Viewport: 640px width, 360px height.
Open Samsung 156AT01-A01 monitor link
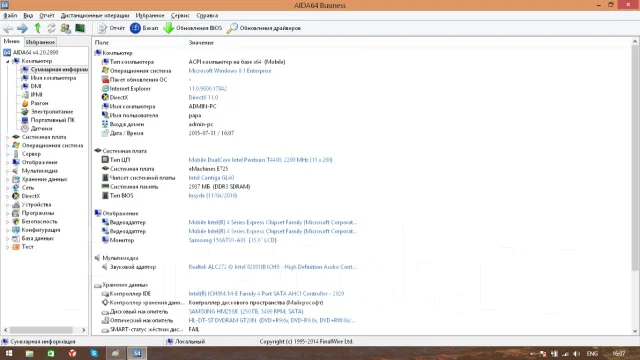click(232, 240)
